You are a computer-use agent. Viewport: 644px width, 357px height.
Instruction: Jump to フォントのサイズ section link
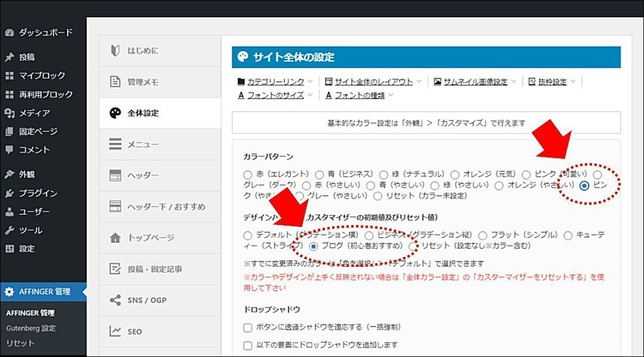point(275,95)
